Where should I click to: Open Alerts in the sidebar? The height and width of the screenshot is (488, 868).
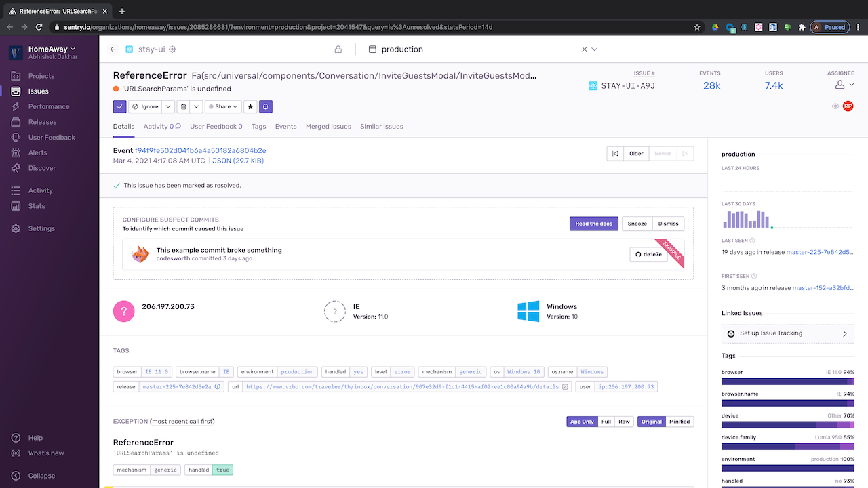38,152
